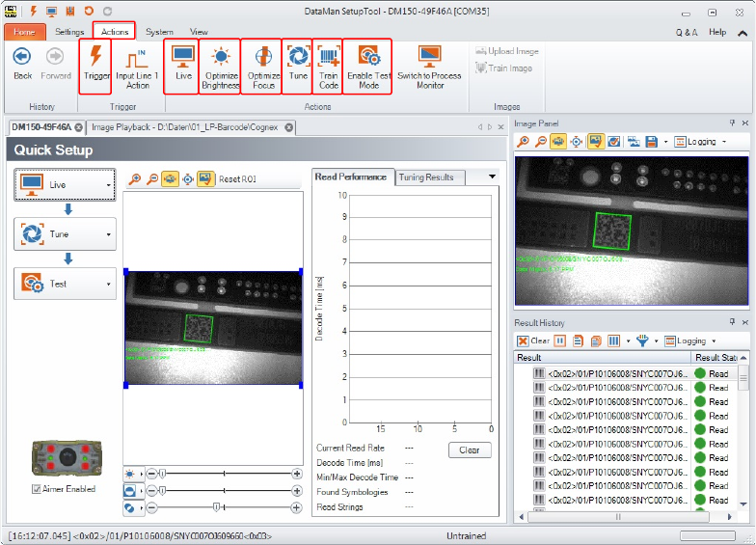Pause the Result History updates
This screenshot has height=545, width=756.
[559, 341]
